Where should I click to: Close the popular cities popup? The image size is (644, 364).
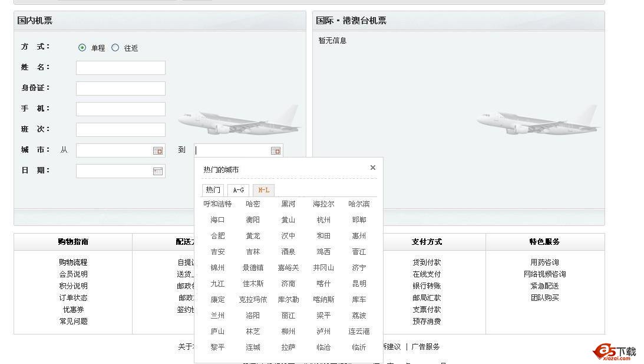tap(372, 168)
